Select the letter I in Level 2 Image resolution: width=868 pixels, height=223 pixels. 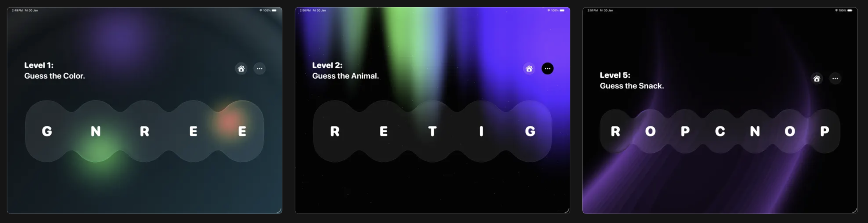481,131
